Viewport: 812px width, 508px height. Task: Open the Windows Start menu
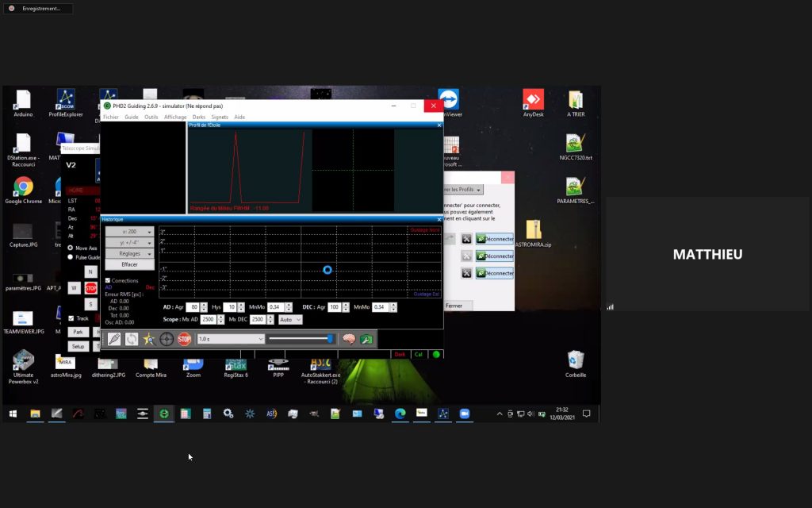click(13, 413)
